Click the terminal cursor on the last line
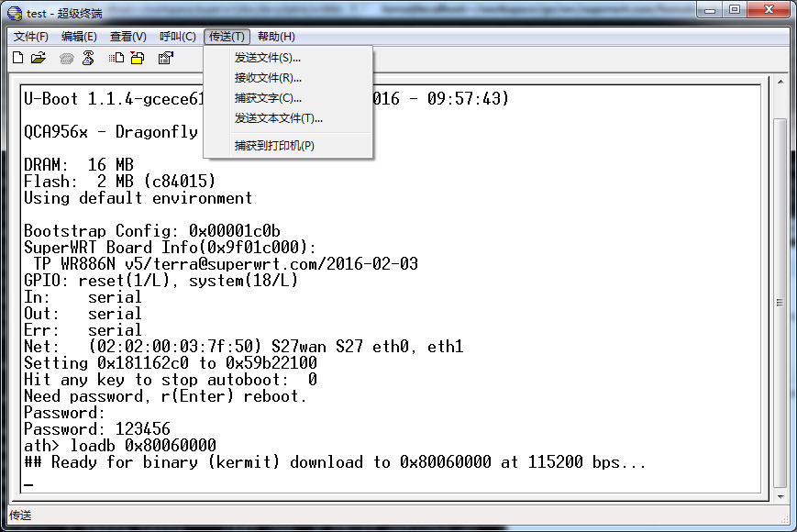 pos(28,484)
